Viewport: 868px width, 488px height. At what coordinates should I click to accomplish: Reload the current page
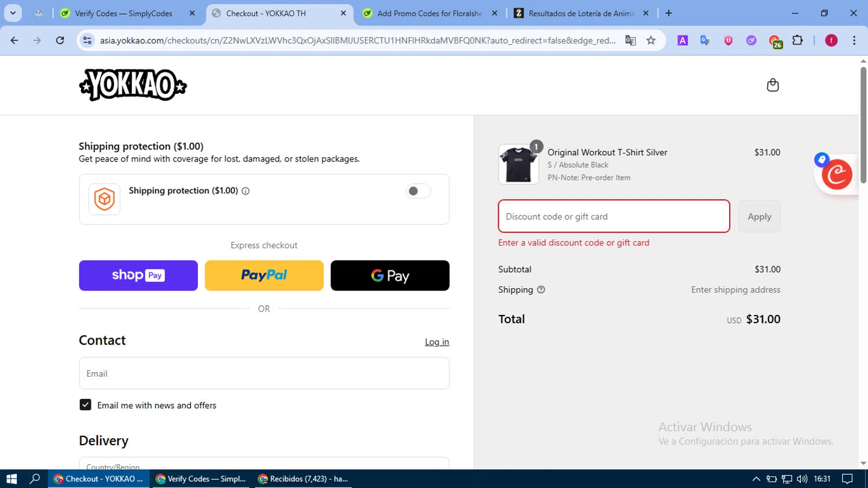tap(60, 40)
